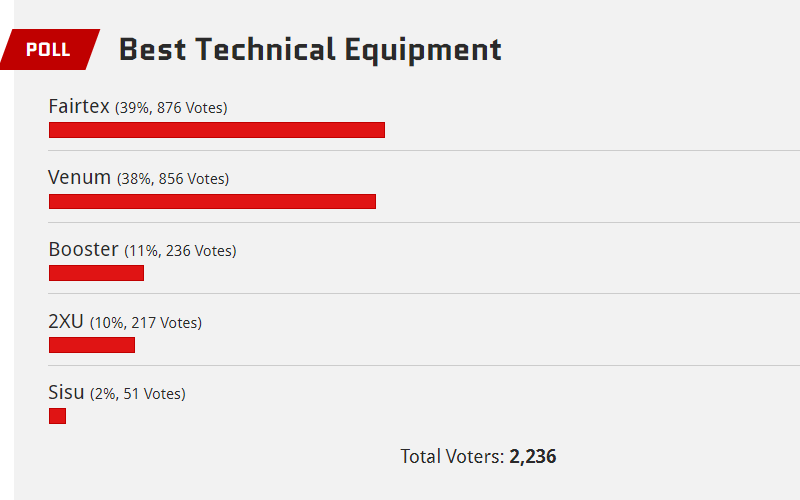The width and height of the screenshot is (800, 500).
Task: Click the Fairtex 39% vote count text
Action: [171, 108]
